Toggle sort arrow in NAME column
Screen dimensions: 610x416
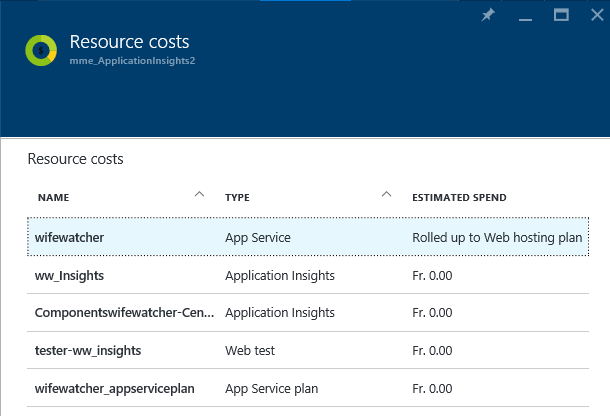point(199,194)
